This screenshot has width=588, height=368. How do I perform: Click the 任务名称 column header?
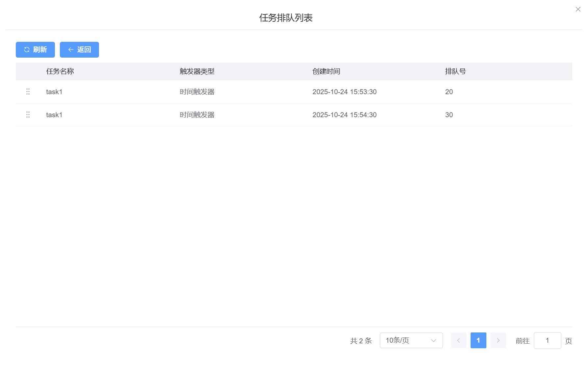point(60,71)
